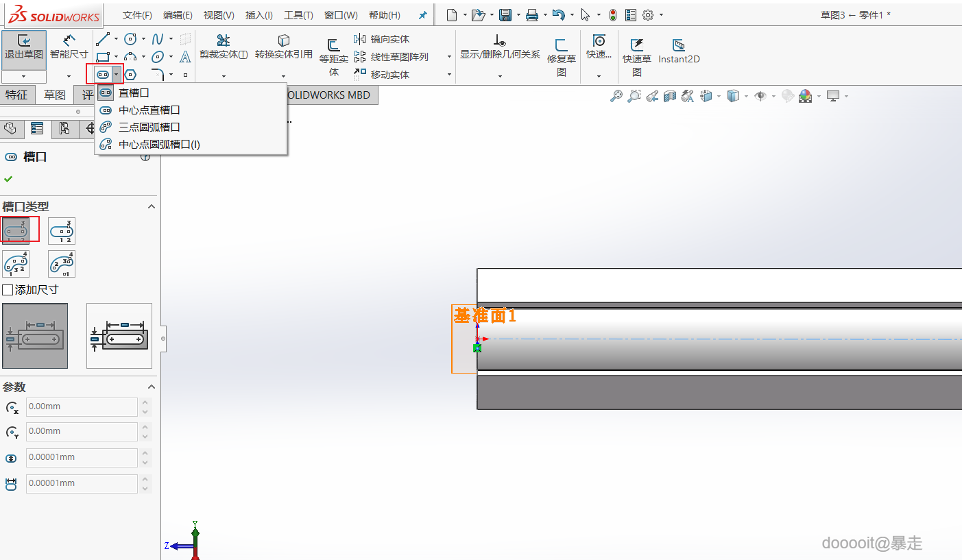Image resolution: width=962 pixels, height=560 pixels.
Task: Open the dropdown under 智能尺寸
Action: point(69,76)
